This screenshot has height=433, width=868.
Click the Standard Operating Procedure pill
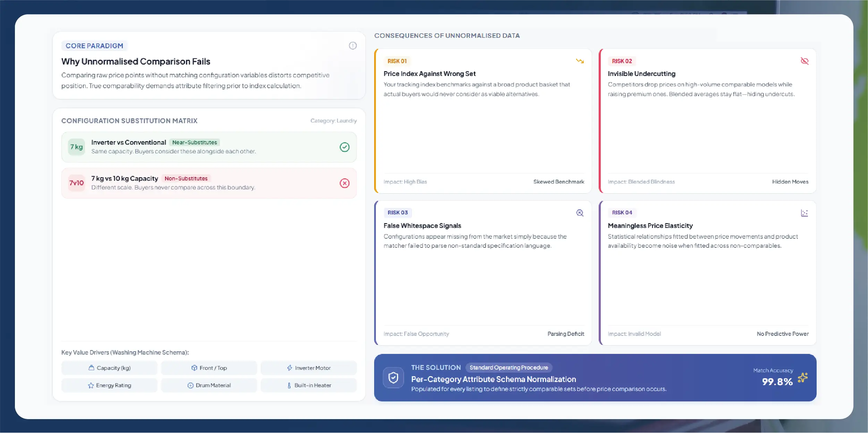(509, 368)
